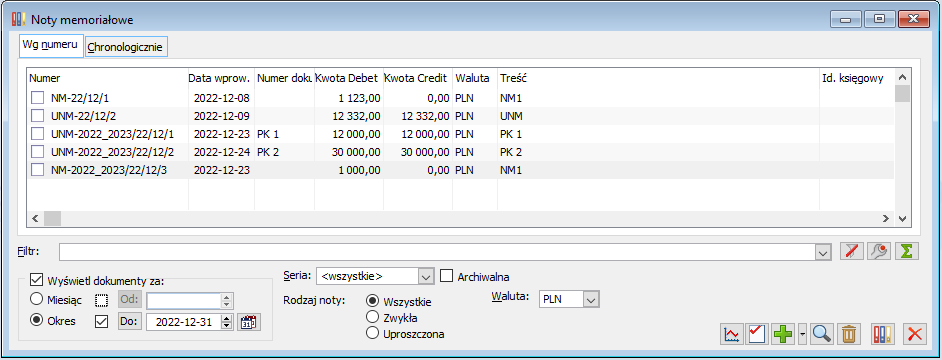Screen dimensions: 942x360
Task: Click the empty Od date field
Action: [184, 300]
